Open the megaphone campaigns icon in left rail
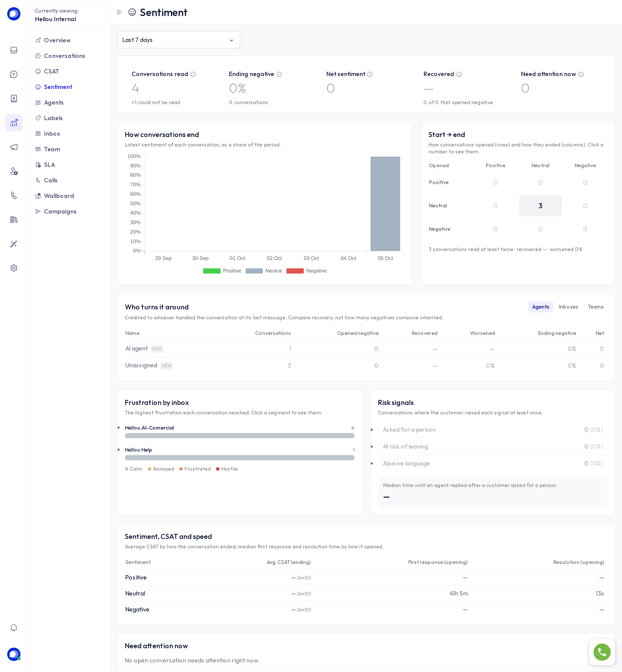622x672 pixels. click(14, 147)
